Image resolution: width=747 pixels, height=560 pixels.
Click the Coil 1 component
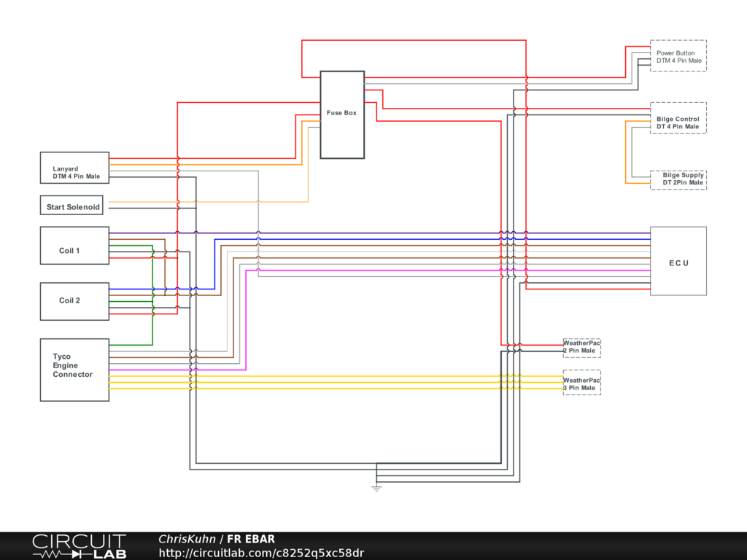point(74,245)
